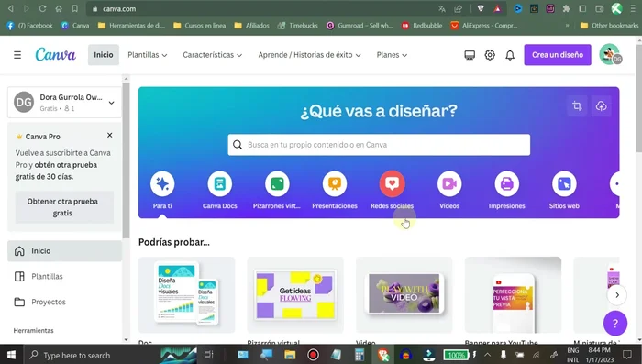Image resolution: width=642 pixels, height=364 pixels.
Task: Click the sidebar vertical scrollbar
Action: point(126,160)
